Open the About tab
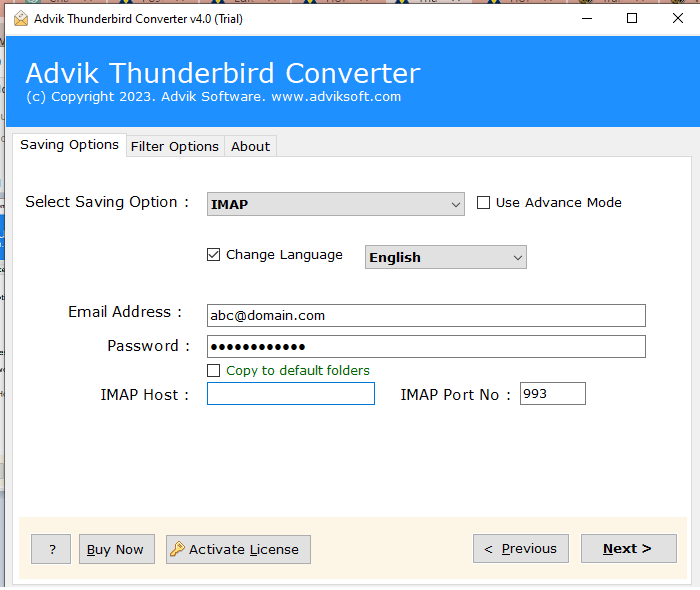This screenshot has width=700, height=590. pyautogui.click(x=250, y=146)
